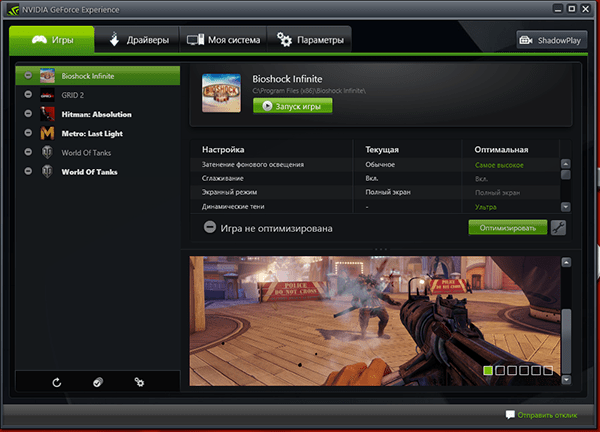This screenshot has height=432, width=600.
Task: Click the Настройка column header
Action: click(223, 150)
